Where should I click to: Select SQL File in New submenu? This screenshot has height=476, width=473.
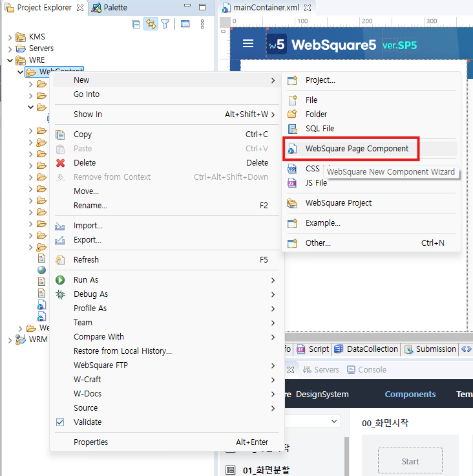click(371, 129)
